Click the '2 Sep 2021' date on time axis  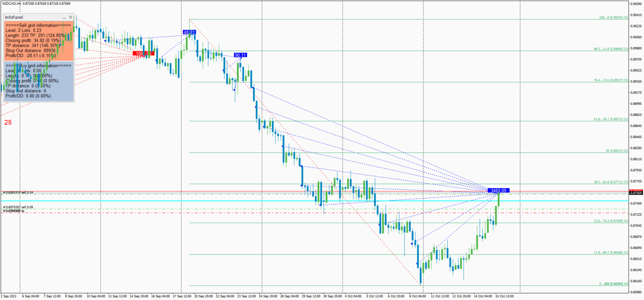(9, 296)
